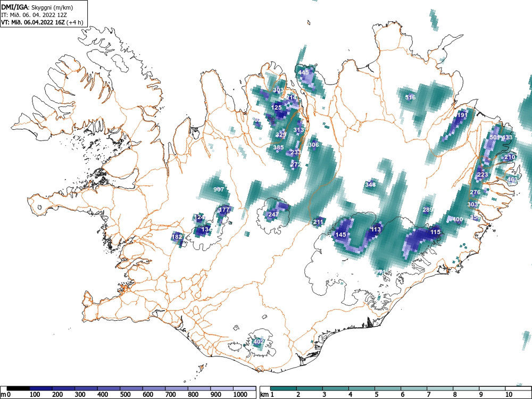The height and width of the screenshot is (399, 532).
Task: Click the 145 visibility value
Action: [x=340, y=235]
